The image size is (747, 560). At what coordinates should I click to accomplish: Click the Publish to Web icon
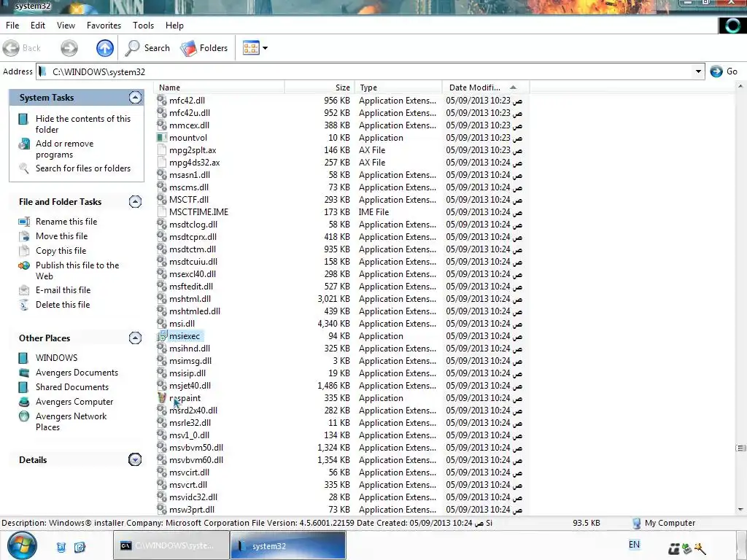24,265
